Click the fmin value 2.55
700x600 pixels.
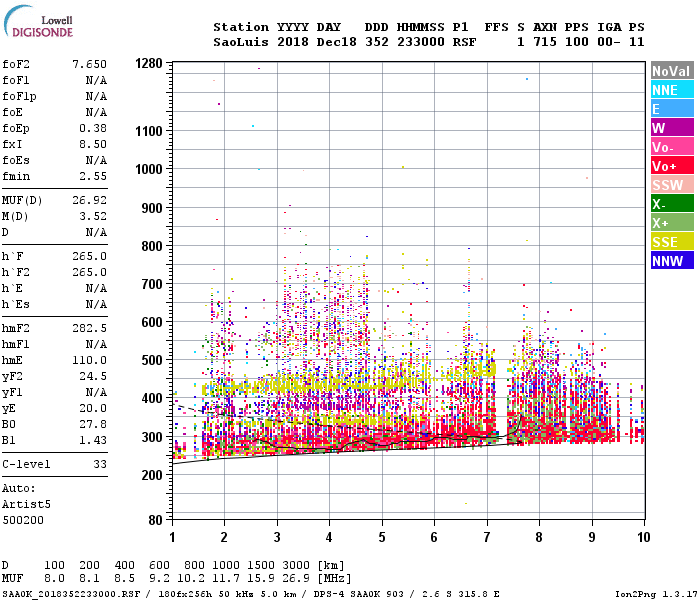93,176
